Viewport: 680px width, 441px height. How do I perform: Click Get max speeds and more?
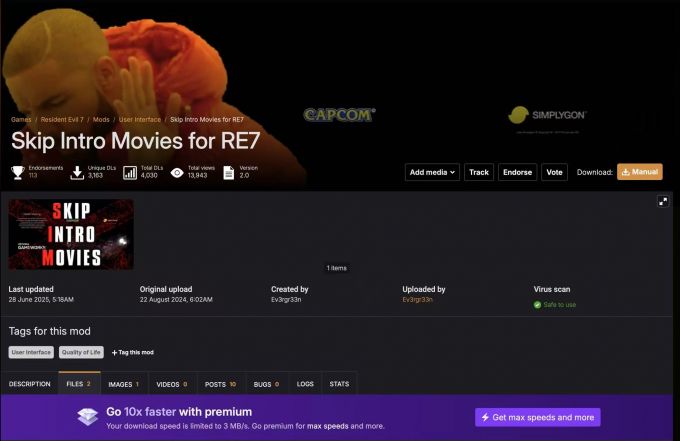pyautogui.click(x=538, y=417)
